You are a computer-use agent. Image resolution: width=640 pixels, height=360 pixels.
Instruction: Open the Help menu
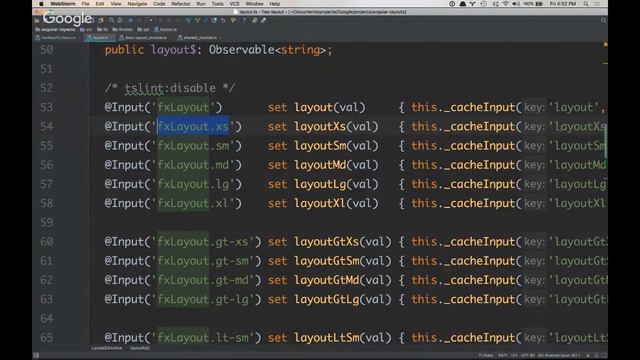pos(275,4)
